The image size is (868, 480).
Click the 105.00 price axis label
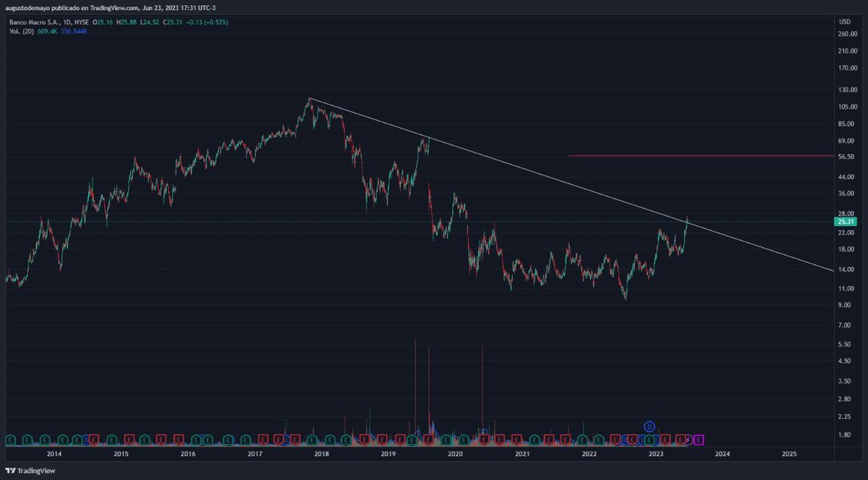point(848,106)
